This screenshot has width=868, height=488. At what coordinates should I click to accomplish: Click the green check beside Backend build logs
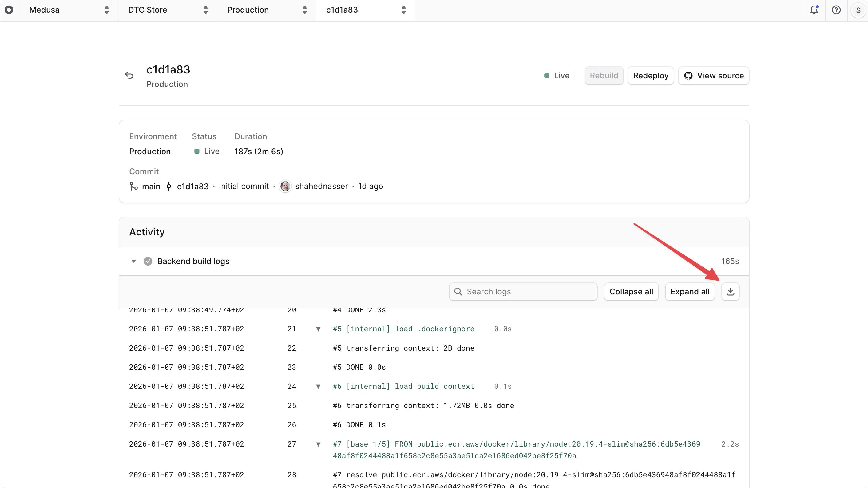[148, 261]
